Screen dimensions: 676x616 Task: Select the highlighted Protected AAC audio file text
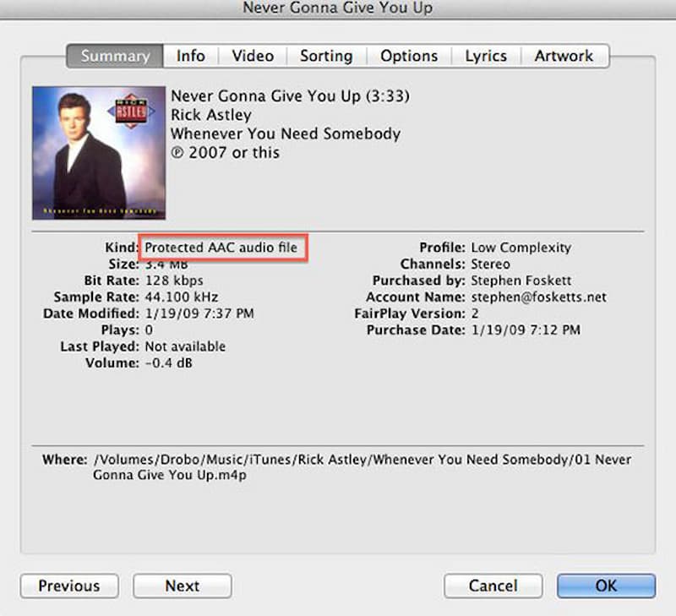pos(223,248)
